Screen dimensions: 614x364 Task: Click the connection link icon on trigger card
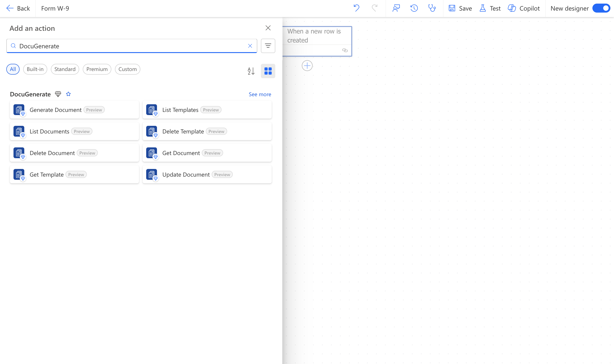345,50
